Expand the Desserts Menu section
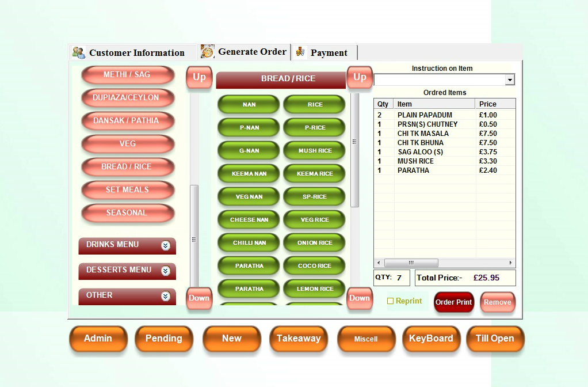 pyautogui.click(x=166, y=271)
